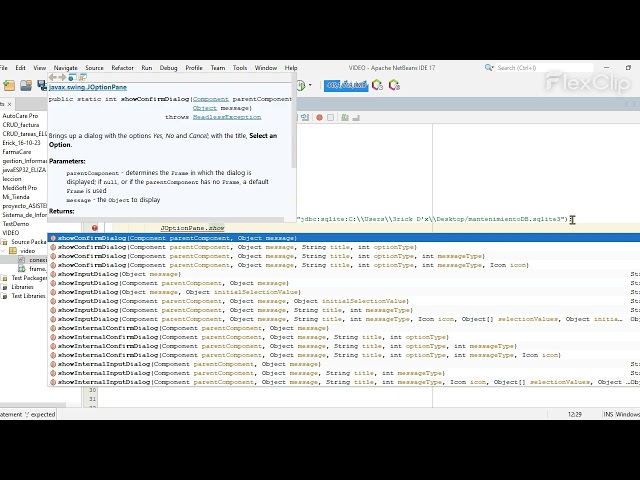Click the Stop Macro Recording square icon
The image size is (640, 480).
(331, 118)
